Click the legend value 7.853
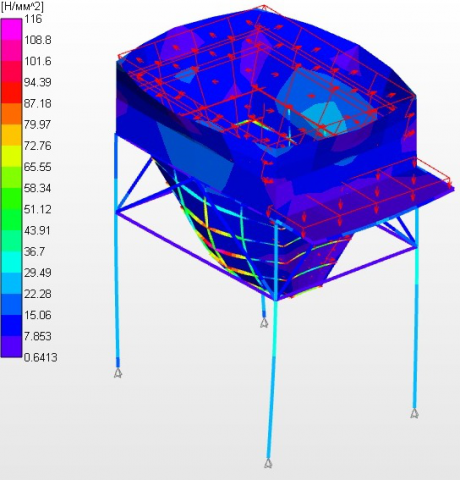 [38, 336]
